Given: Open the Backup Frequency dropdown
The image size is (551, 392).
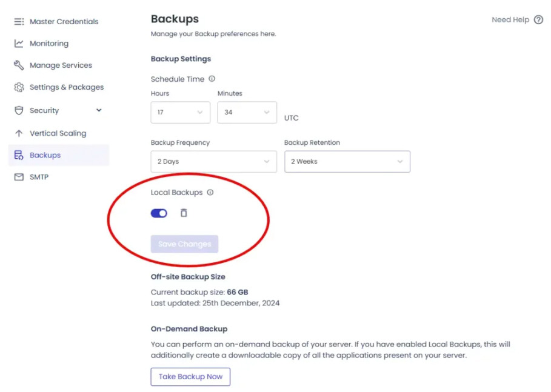Looking at the screenshot, I should [x=213, y=162].
